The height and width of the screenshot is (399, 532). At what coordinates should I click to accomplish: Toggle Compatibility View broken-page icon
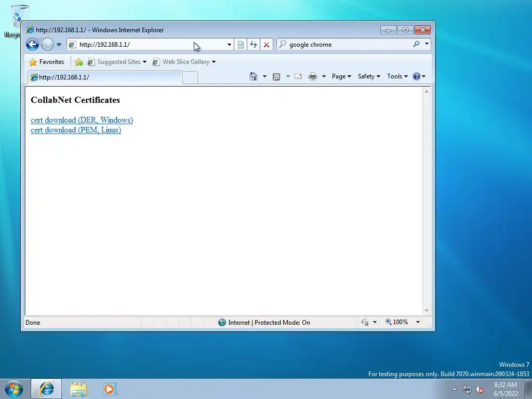(241, 45)
